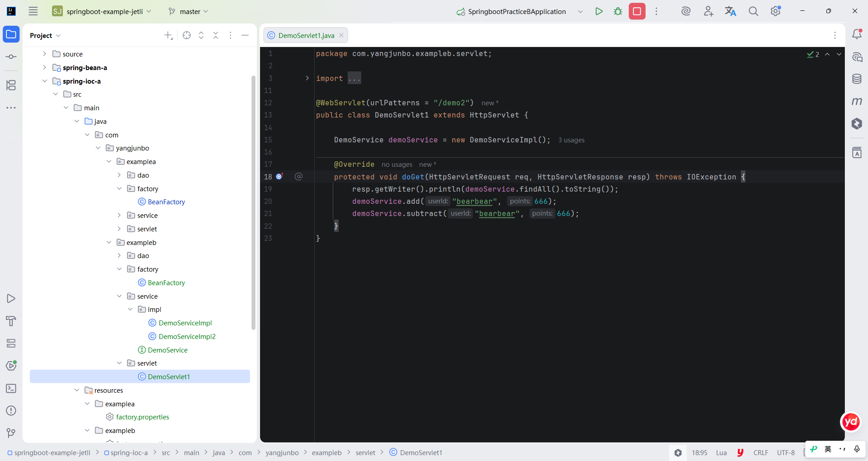Expand the source folder
This screenshot has width=868, height=461.
point(44,54)
